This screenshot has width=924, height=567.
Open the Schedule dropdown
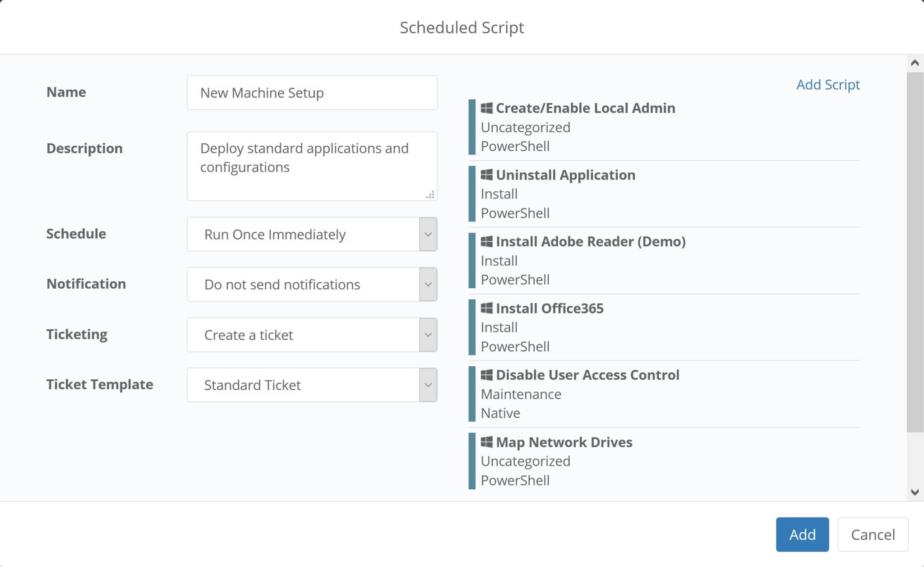point(428,234)
